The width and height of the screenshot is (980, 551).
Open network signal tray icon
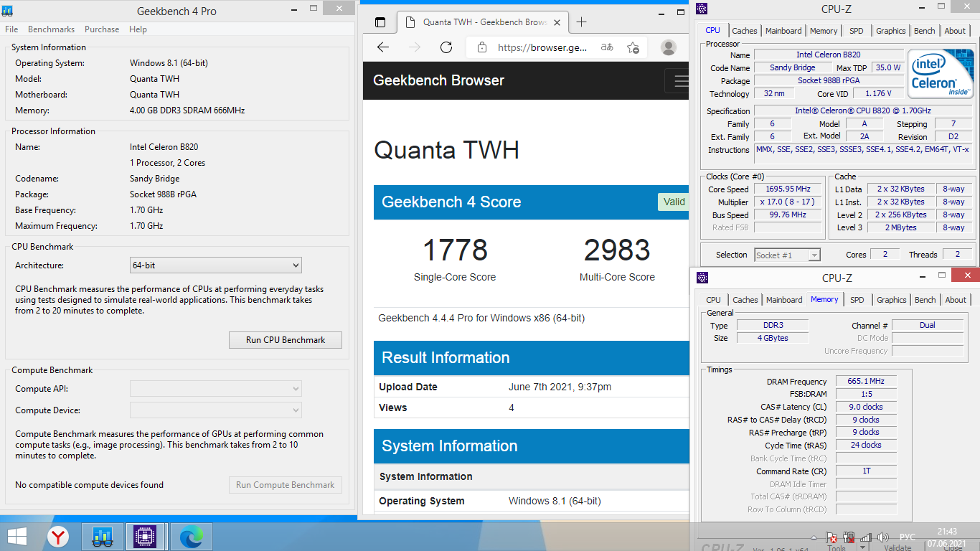(866, 537)
